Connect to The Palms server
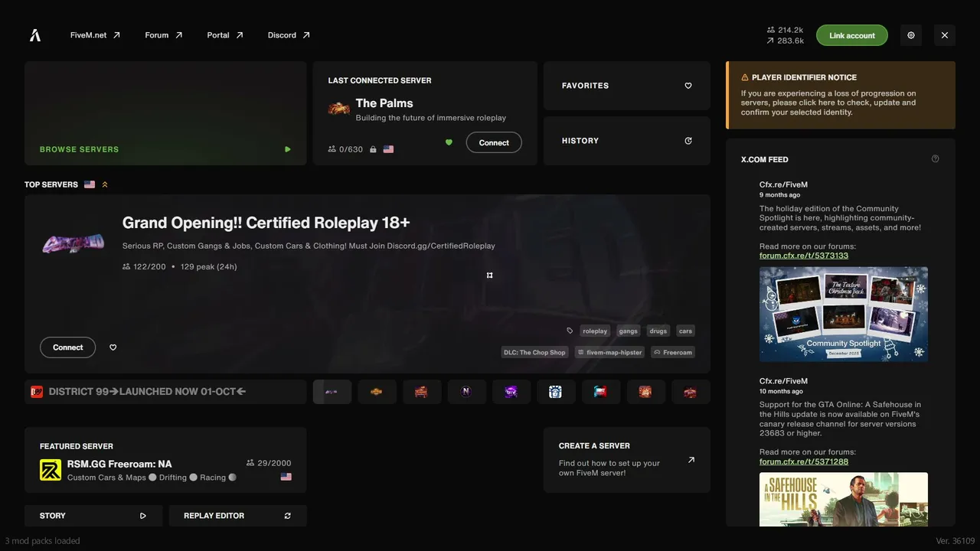The width and height of the screenshot is (980, 551). pos(494,142)
